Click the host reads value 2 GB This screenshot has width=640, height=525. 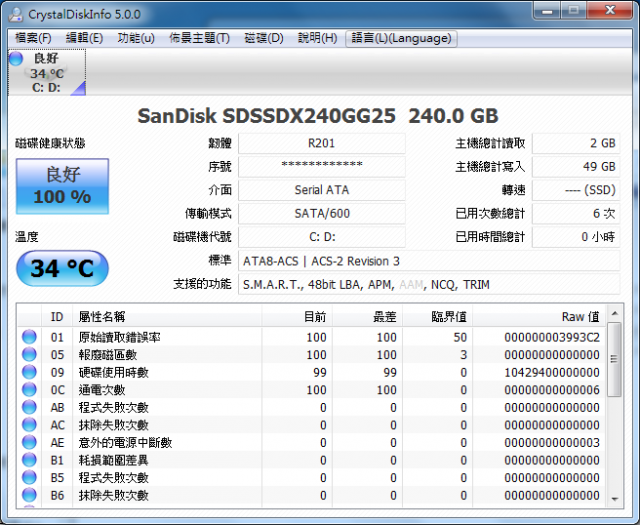pos(576,143)
